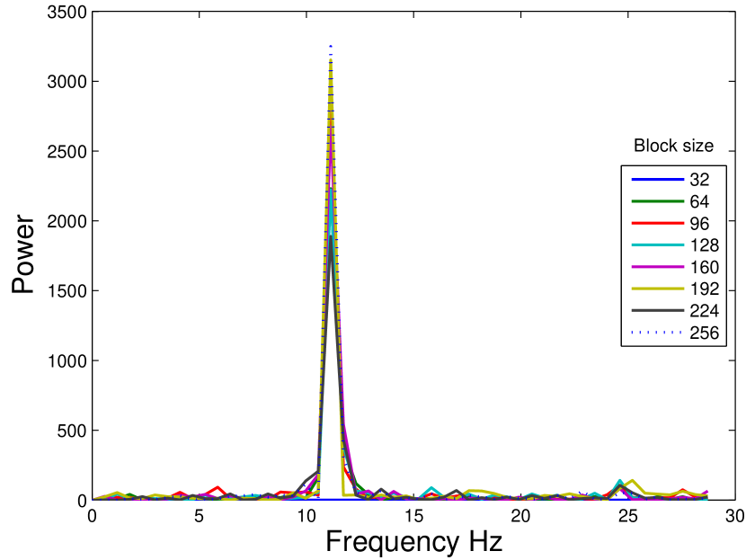Select the legend label "192"
The height and width of the screenshot is (560, 746).
704,289
